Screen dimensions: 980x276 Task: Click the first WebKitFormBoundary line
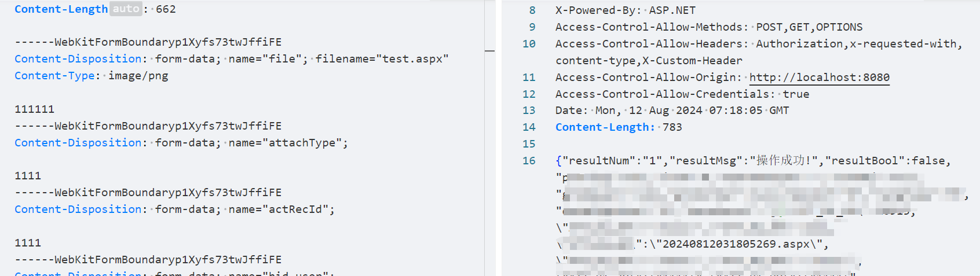coord(148,42)
